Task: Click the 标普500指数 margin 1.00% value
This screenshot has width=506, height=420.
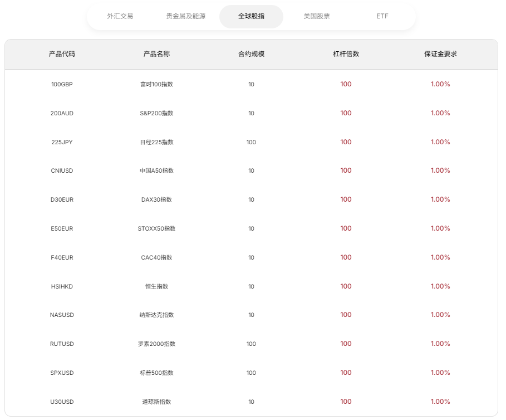Action: click(x=440, y=372)
